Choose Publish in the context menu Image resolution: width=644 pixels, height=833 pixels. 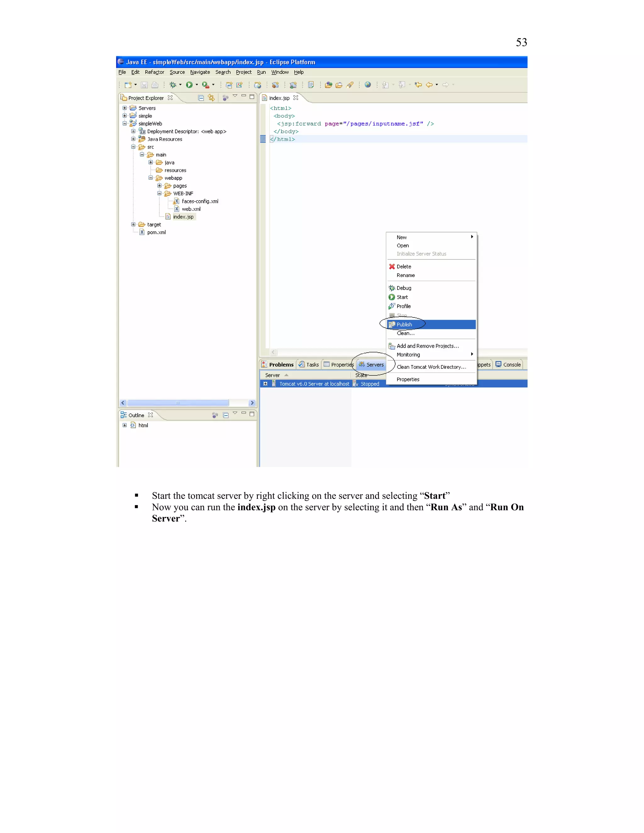pos(431,324)
